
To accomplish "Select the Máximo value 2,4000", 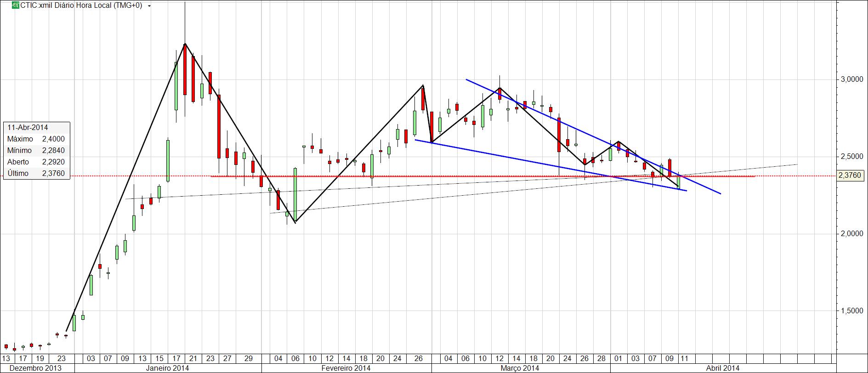I will [53, 139].
